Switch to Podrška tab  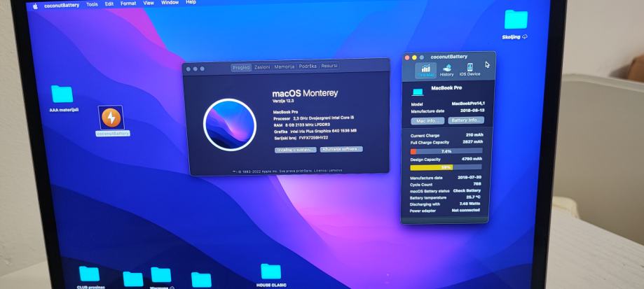click(308, 66)
